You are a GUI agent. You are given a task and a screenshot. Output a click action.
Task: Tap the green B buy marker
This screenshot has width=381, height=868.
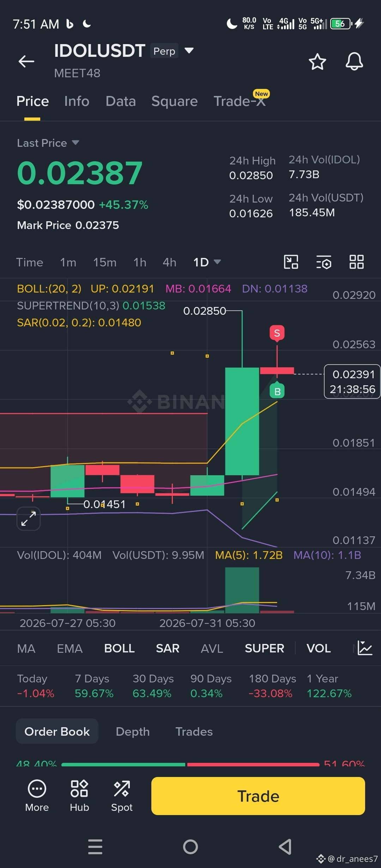coord(277,391)
